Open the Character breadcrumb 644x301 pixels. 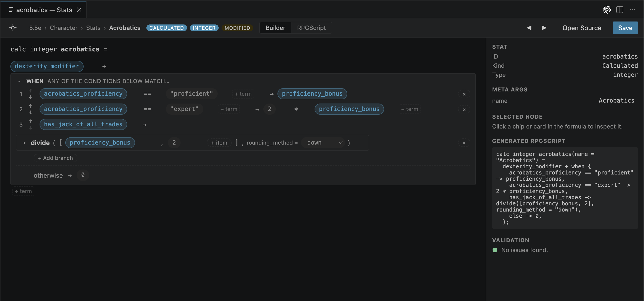64,28
